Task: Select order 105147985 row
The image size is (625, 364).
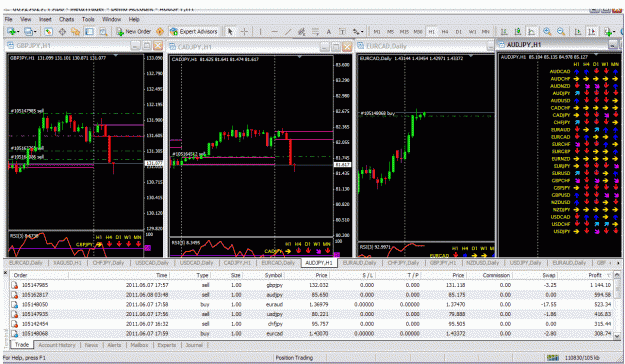Action: [312, 285]
